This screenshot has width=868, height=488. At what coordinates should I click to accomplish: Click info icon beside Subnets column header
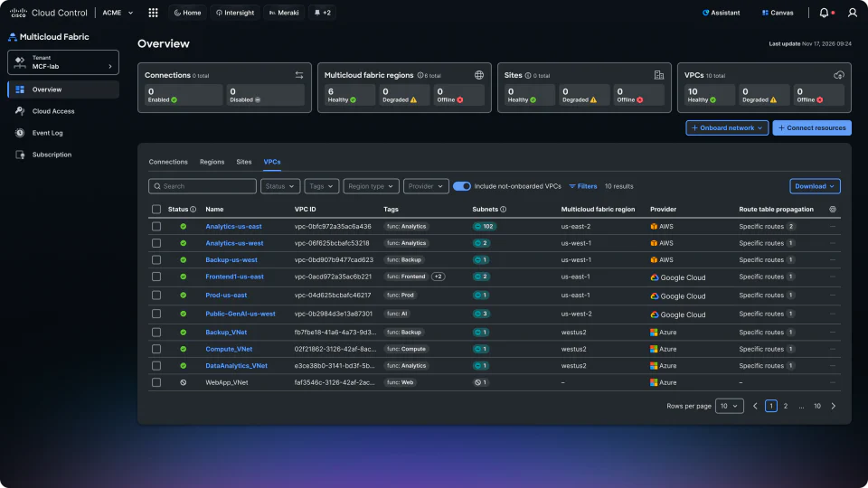504,209
